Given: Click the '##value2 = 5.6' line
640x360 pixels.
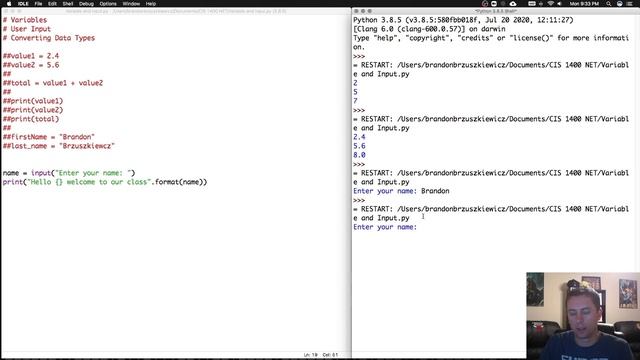Looking at the screenshot, I should (31, 65).
